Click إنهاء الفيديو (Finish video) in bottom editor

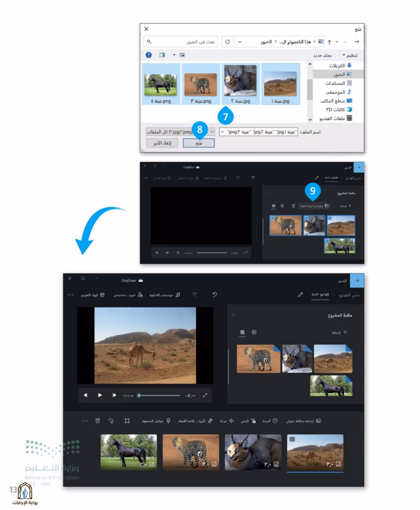coord(93,295)
